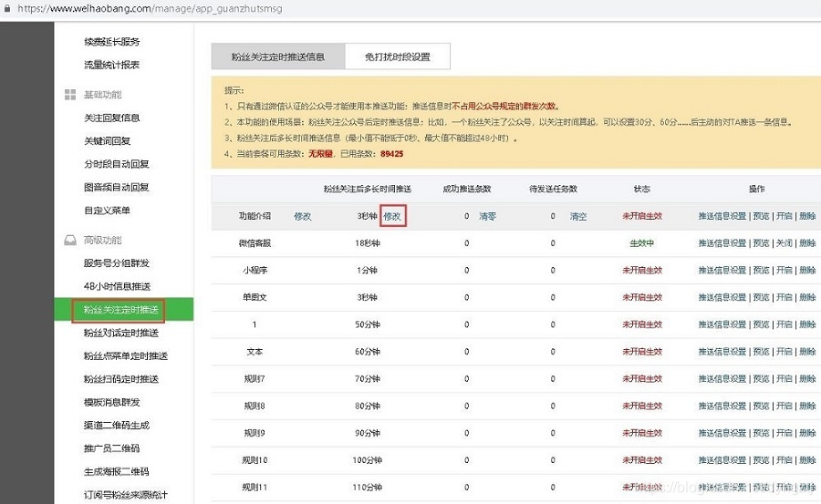The height and width of the screenshot is (504, 821).
Task: Open 推广员二维码 in the sidebar
Action: [111, 448]
